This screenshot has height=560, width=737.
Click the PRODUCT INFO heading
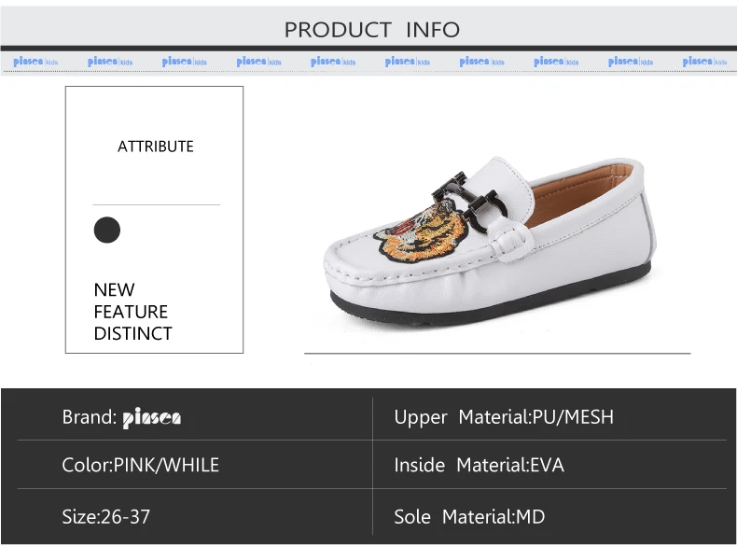[372, 30]
